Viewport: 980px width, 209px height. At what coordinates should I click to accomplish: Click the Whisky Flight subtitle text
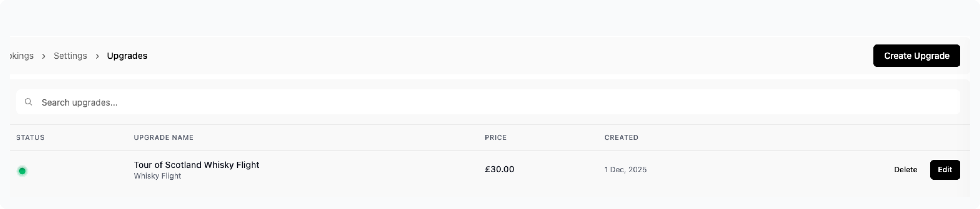point(157,176)
